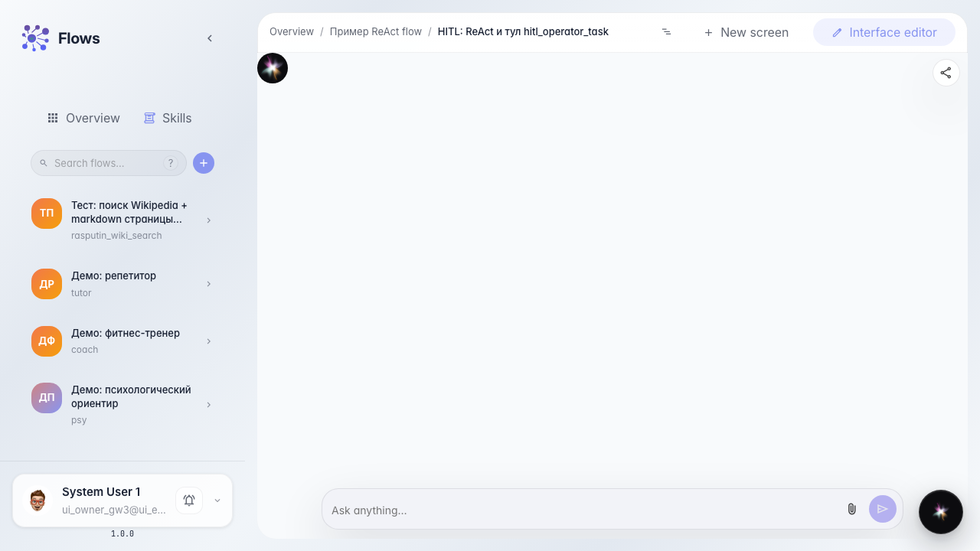980x551 pixels.
Task: Select the Демо: психологический ориентир flow title
Action: [131, 396]
